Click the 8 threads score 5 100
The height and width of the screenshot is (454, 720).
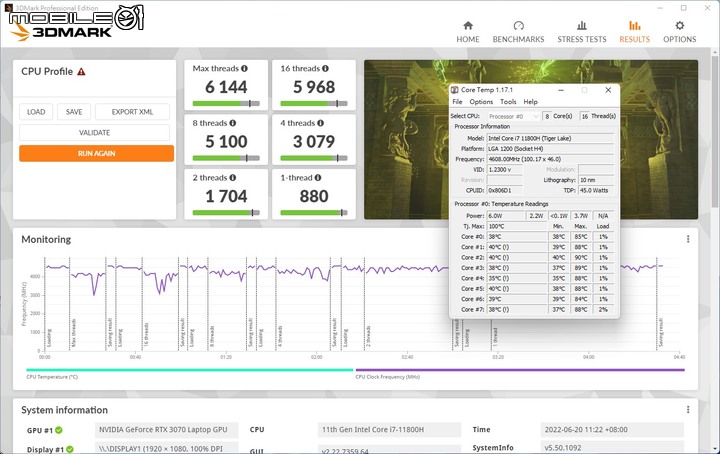coord(226,142)
